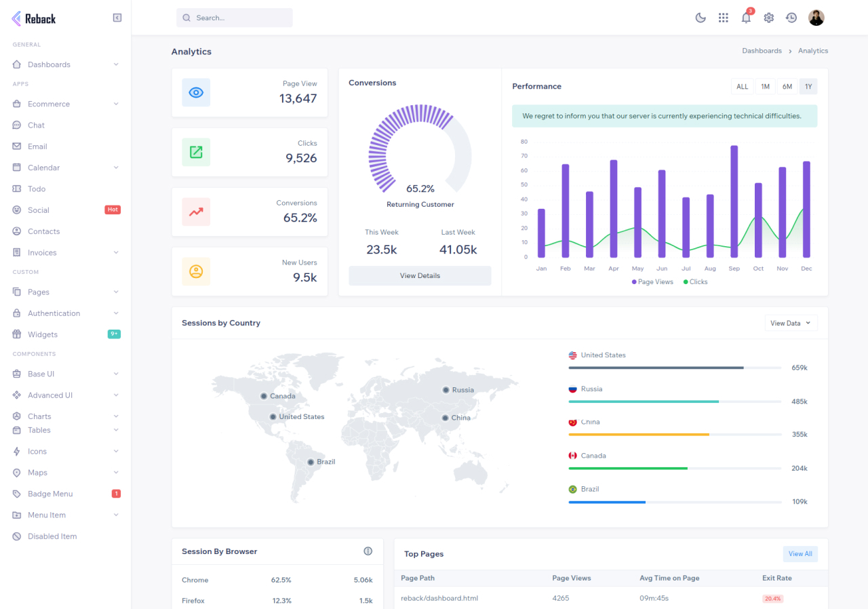Click the Social smiley icon

17,210
